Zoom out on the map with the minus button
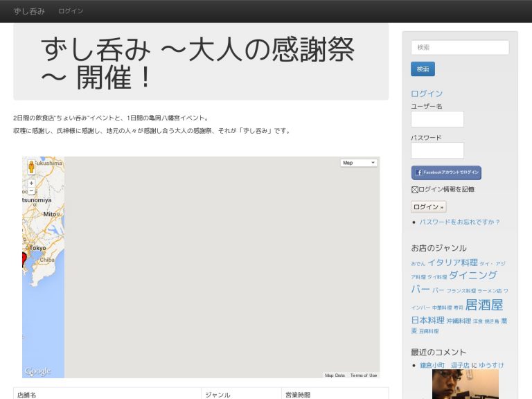This screenshot has width=532, height=399. pyautogui.click(x=32, y=191)
